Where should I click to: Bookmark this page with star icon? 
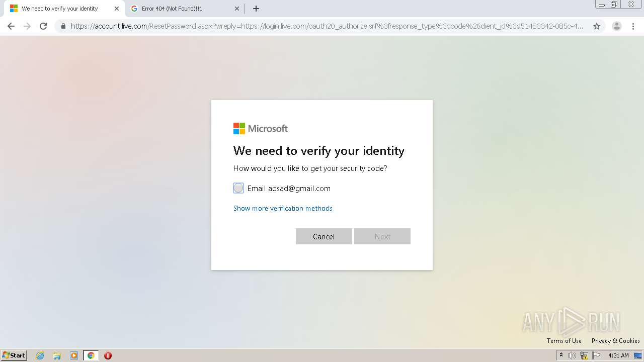pos(597,26)
